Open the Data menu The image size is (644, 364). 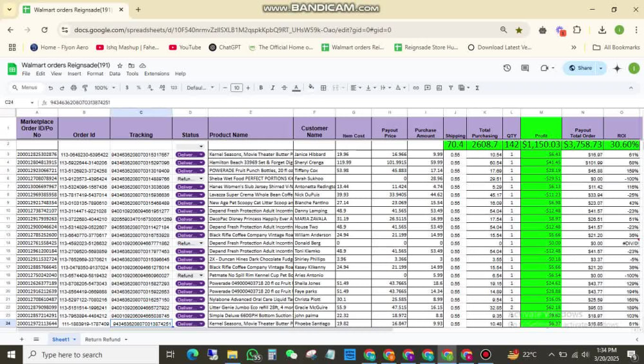115,73
